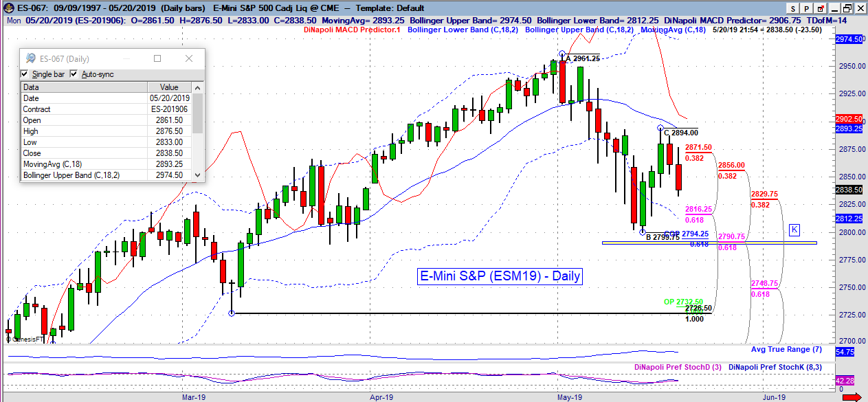Click the 54.75 ATR value tag
The width and height of the screenshot is (868, 402).
[x=845, y=352]
